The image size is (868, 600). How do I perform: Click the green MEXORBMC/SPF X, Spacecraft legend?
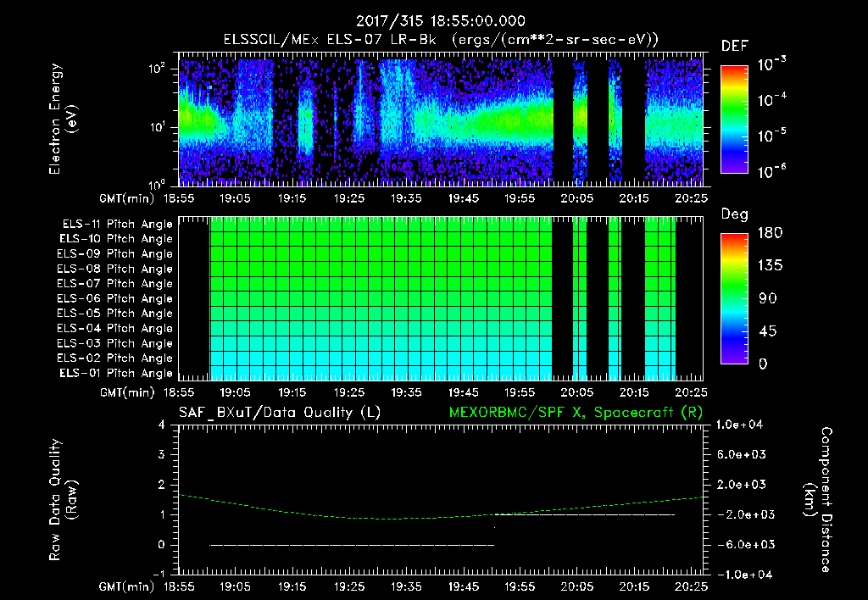pos(576,413)
